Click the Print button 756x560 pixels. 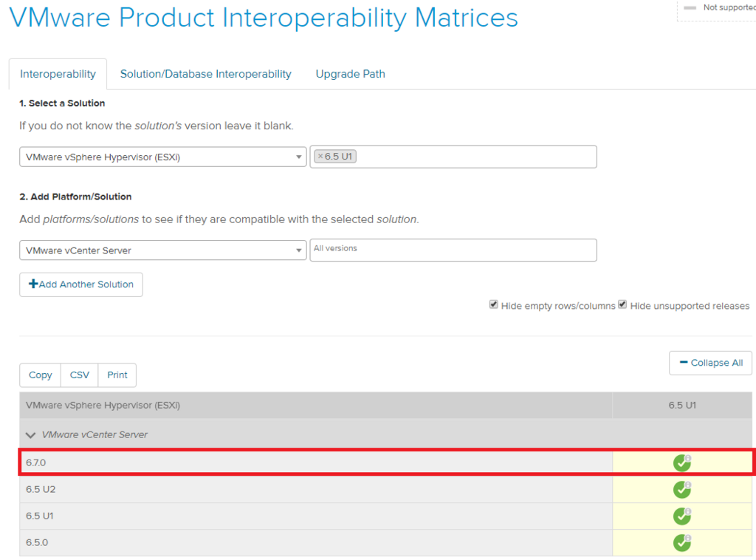117,375
